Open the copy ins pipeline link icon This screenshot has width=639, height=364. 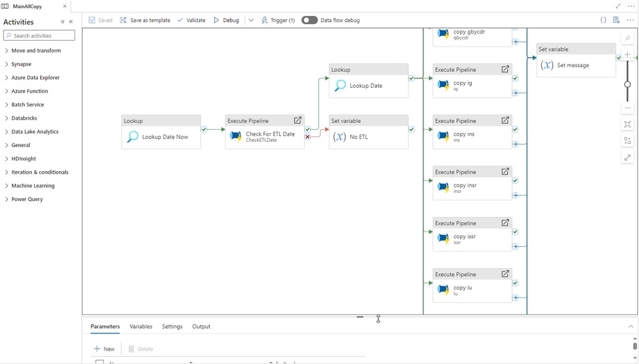click(505, 120)
